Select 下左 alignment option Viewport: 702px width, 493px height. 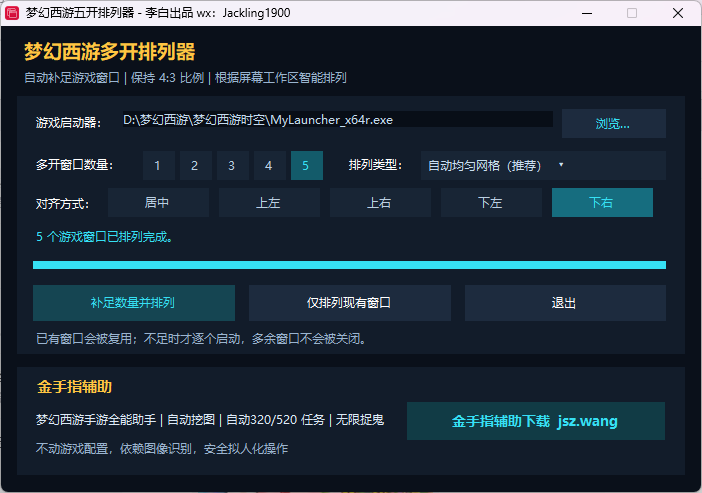pyautogui.click(x=492, y=202)
